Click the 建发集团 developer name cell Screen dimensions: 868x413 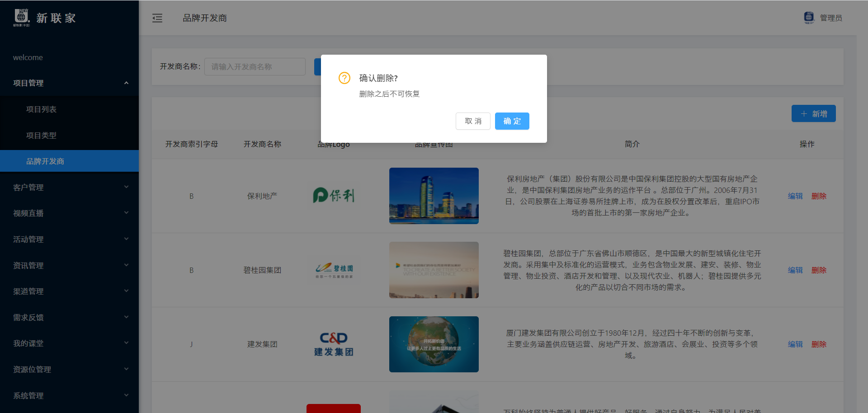(x=262, y=344)
